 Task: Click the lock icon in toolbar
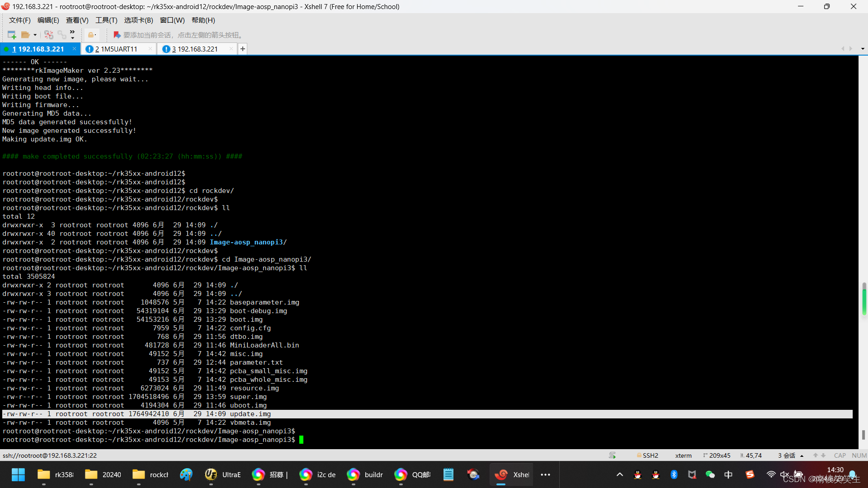(91, 35)
